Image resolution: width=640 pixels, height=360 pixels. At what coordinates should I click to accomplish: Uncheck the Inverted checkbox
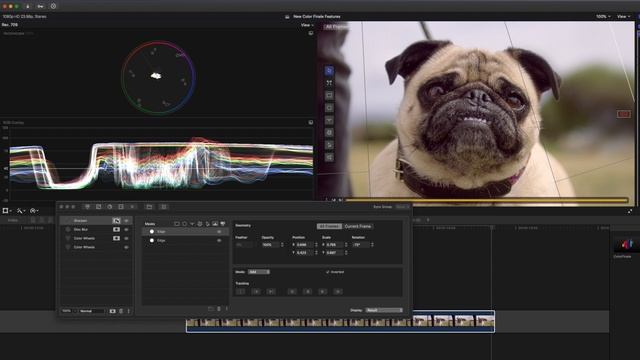327,272
